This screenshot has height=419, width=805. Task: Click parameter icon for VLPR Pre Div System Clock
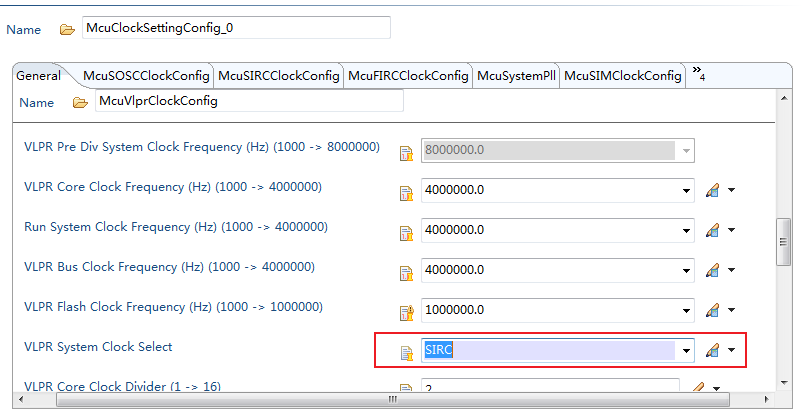tap(406, 153)
